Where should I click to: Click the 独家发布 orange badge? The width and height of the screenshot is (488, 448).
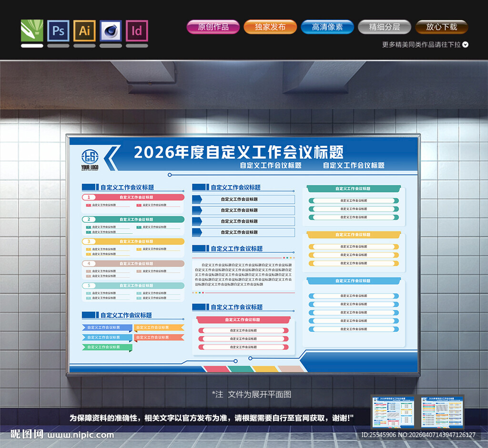click(x=270, y=27)
